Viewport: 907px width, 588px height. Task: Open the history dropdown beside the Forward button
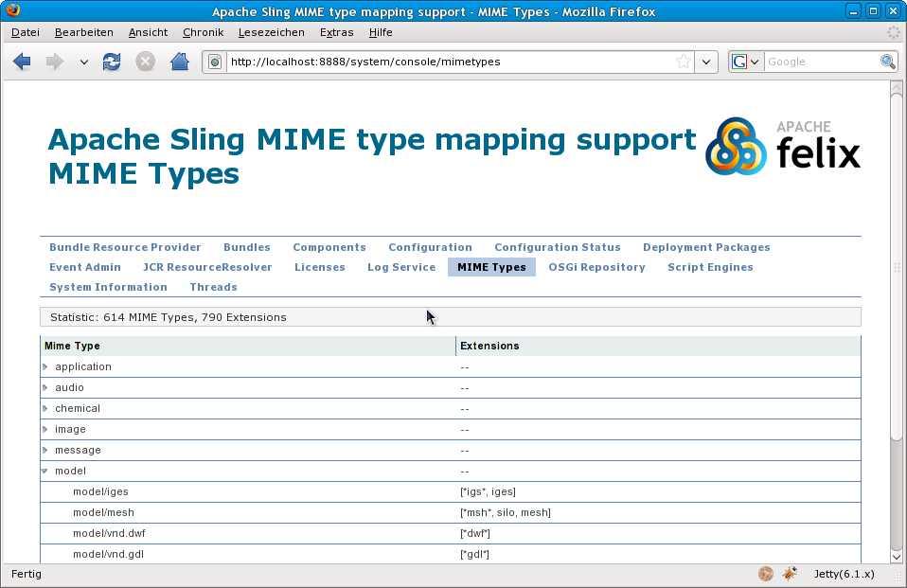(84, 62)
